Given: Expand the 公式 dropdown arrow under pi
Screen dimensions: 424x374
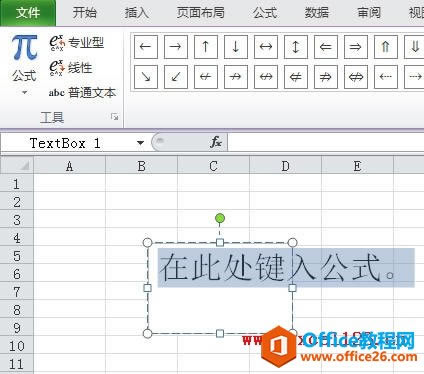Looking at the screenshot, I should tap(24, 92).
